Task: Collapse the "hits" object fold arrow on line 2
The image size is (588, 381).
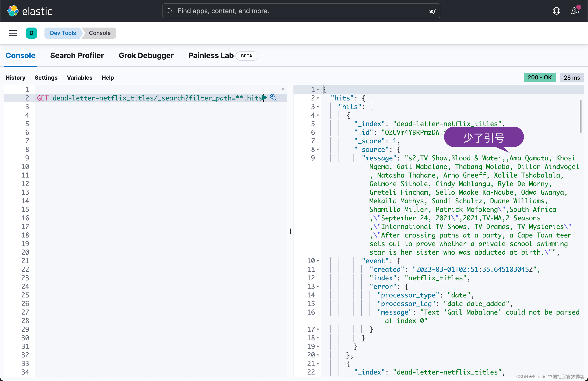Action: point(318,98)
